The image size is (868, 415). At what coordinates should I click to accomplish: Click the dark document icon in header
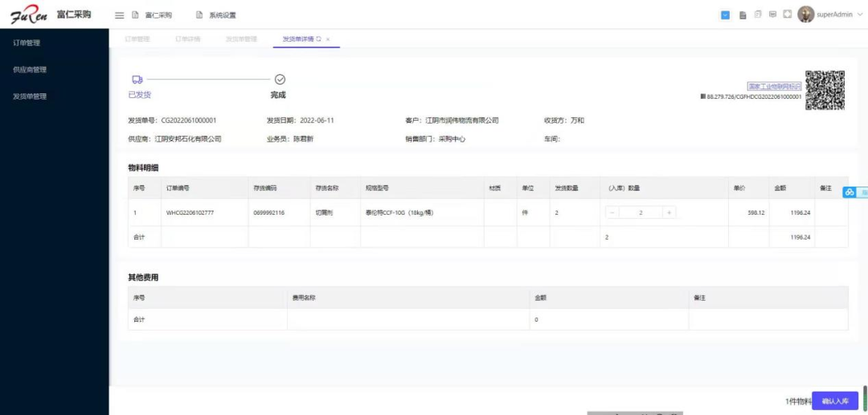point(743,15)
